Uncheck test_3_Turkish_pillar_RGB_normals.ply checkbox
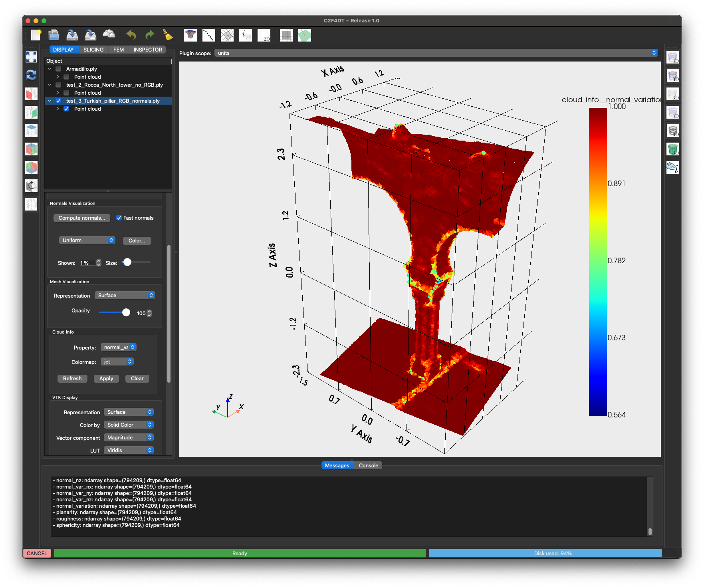704x588 pixels. [58, 101]
